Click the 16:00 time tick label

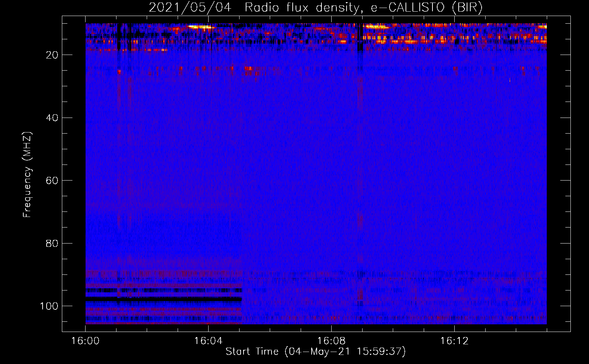tap(85, 341)
